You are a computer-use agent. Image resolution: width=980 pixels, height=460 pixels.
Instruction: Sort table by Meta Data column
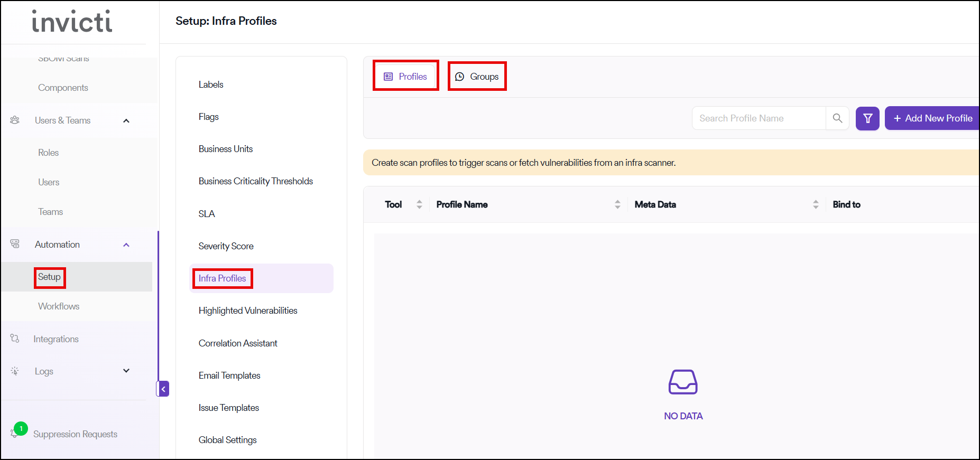(816, 204)
